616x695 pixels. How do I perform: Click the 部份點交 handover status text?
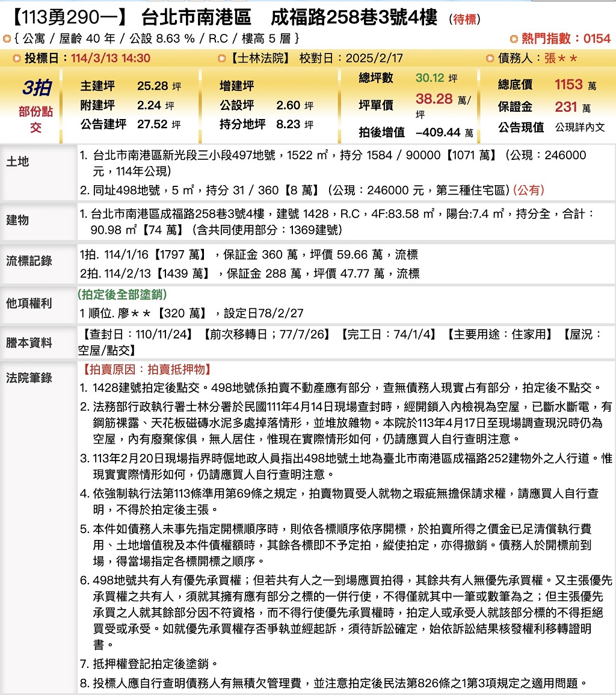(x=36, y=120)
